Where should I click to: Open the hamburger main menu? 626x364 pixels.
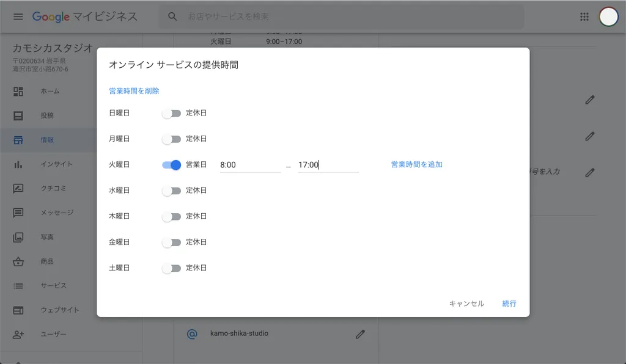coord(18,16)
